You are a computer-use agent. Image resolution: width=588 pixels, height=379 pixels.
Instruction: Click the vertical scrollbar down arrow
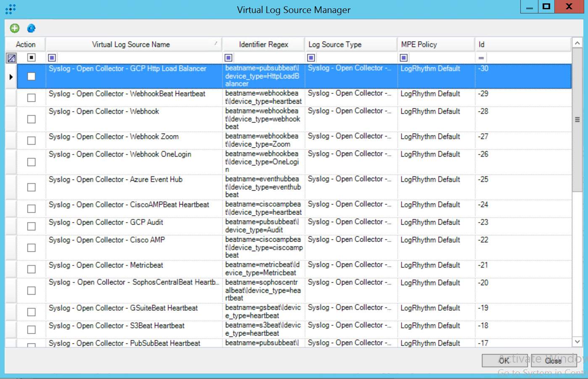pyautogui.click(x=577, y=342)
